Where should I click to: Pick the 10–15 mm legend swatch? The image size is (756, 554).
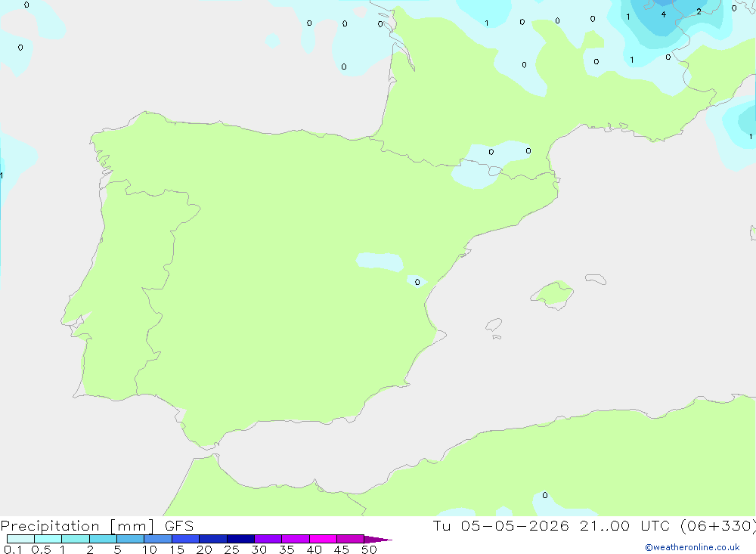(158, 539)
